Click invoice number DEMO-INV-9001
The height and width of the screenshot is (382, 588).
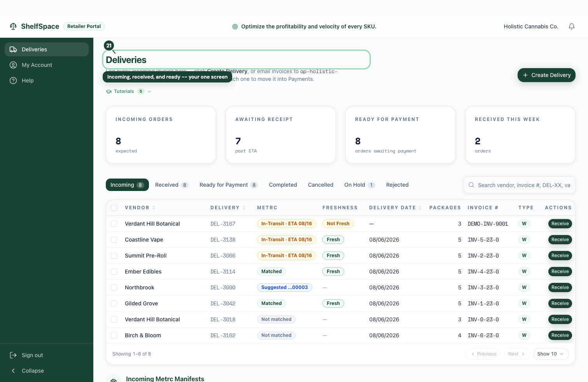pyautogui.click(x=488, y=224)
